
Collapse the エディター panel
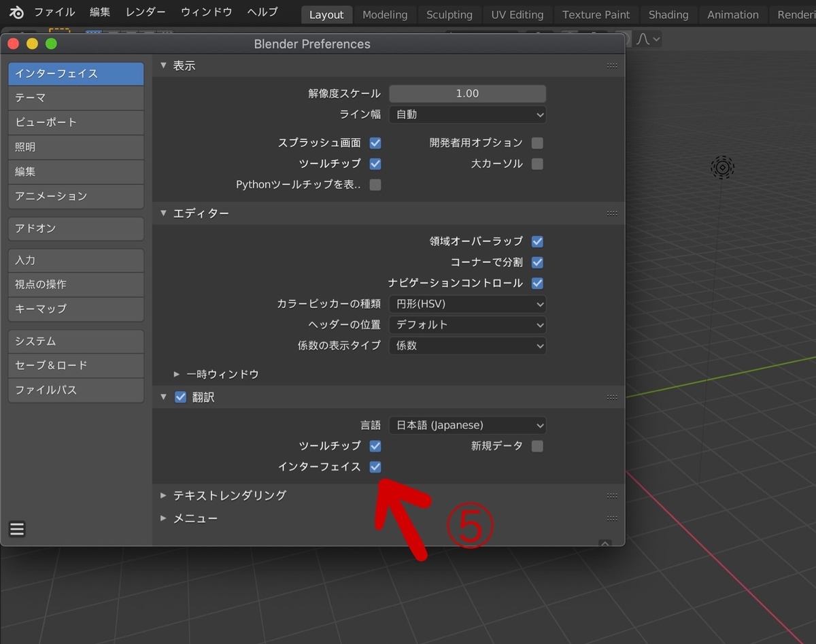pyautogui.click(x=163, y=214)
